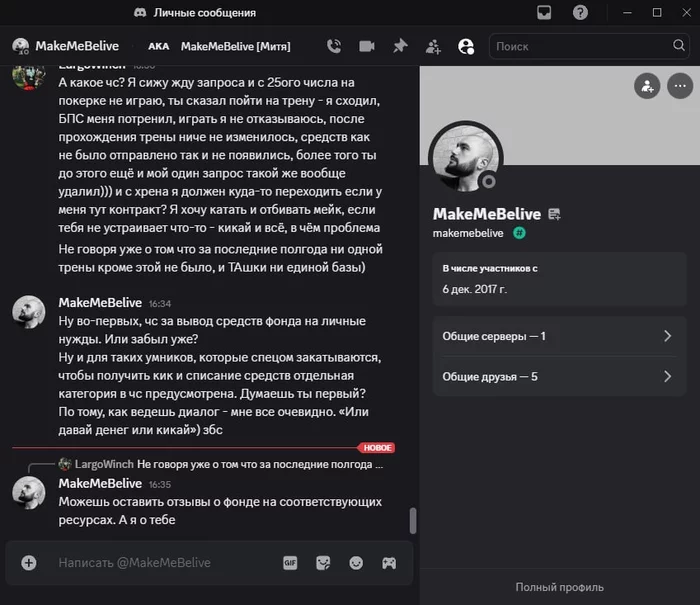
Task: Expand the Общие серверы section
Action: [x=559, y=336]
